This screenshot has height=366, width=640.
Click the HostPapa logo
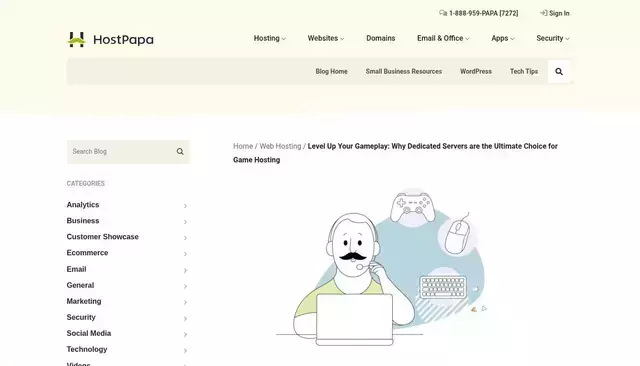110,40
